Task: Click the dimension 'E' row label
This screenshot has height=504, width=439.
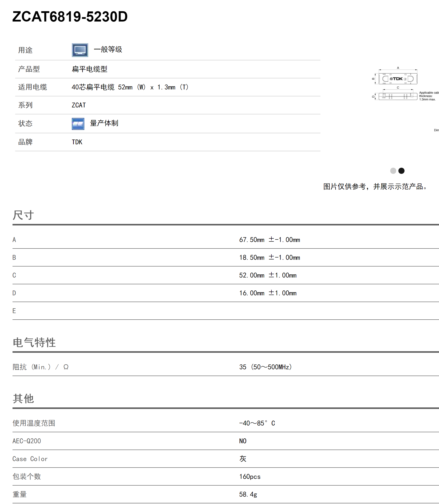Action: click(x=14, y=311)
